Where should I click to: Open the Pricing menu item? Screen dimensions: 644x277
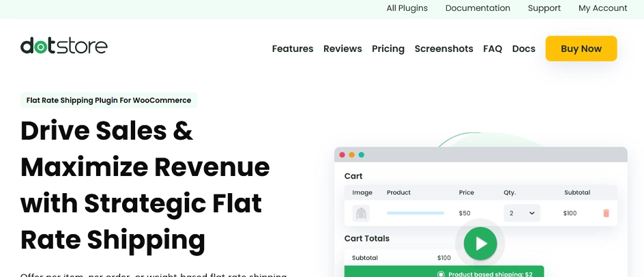tap(388, 49)
